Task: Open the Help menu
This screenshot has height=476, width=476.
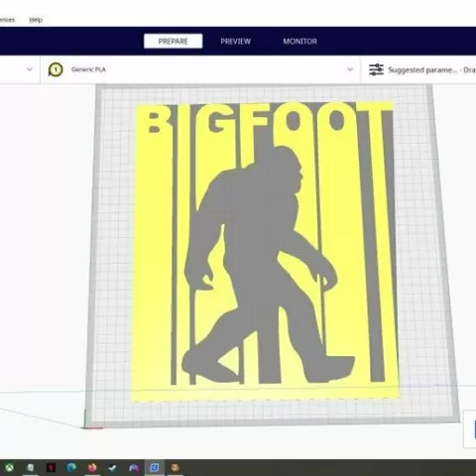Action: [36, 20]
